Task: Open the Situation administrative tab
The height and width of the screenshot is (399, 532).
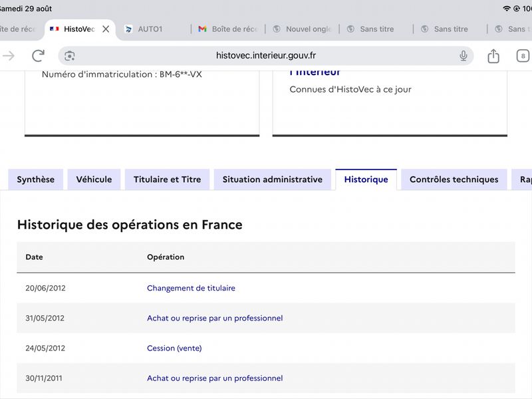Action: [x=273, y=180]
